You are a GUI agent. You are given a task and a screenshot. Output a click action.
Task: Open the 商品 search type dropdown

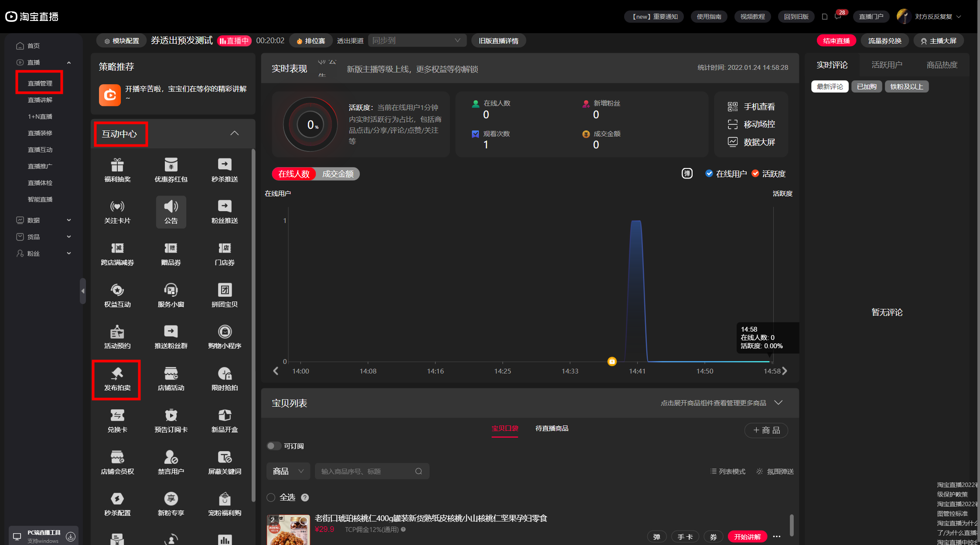pyautogui.click(x=288, y=471)
